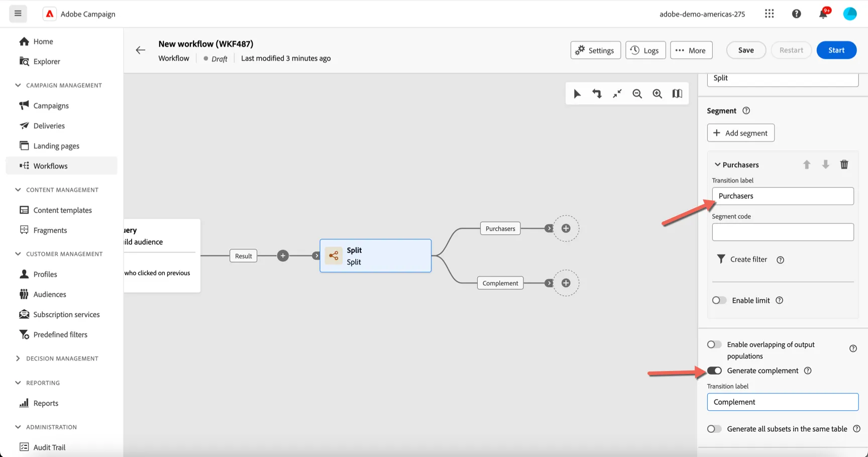Save the workflow

[746, 50]
